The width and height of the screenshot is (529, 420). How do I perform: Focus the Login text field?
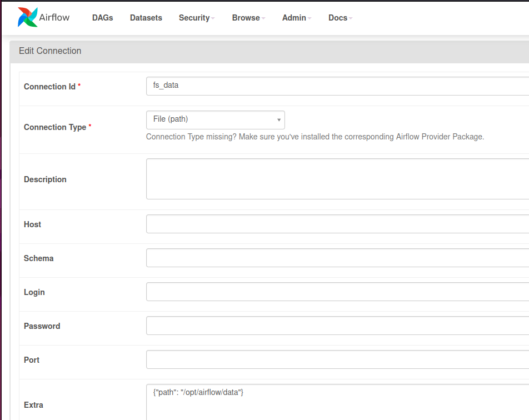tap(337, 292)
